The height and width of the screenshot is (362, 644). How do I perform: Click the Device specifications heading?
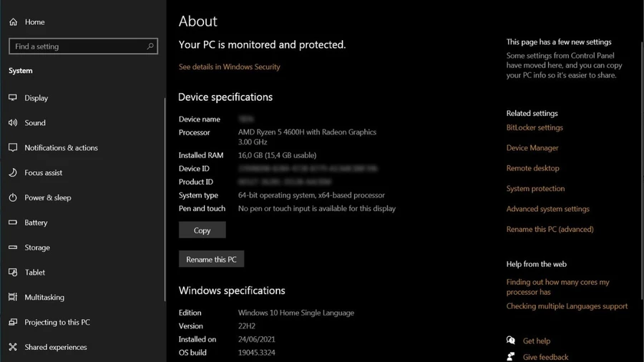[225, 97]
